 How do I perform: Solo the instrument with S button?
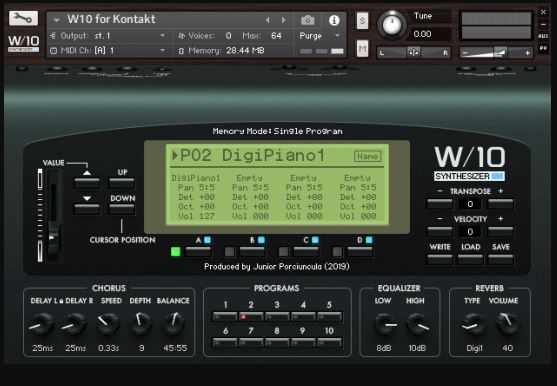pyautogui.click(x=362, y=21)
